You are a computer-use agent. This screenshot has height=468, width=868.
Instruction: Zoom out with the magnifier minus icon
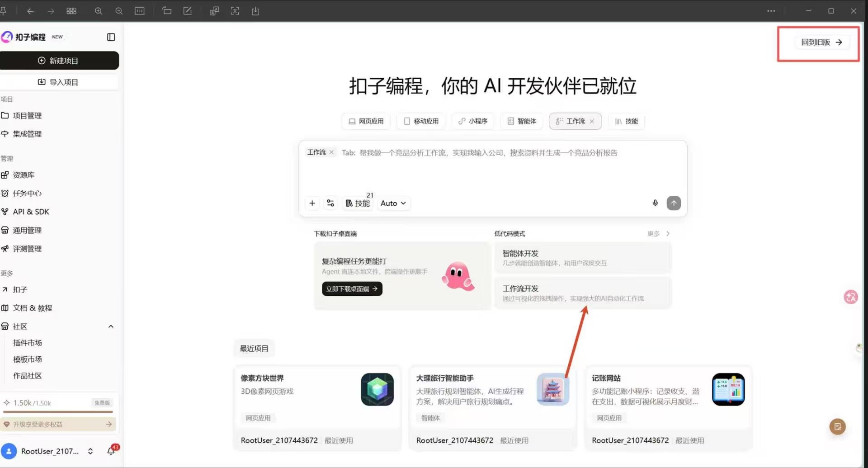119,11
